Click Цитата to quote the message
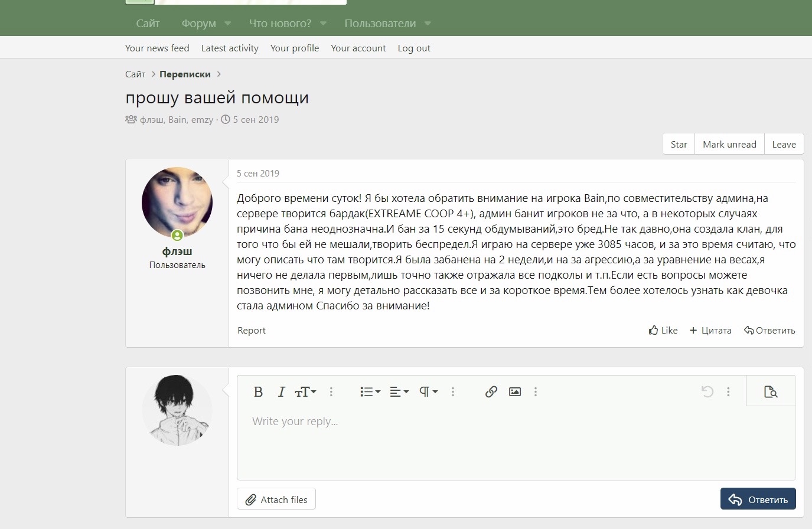 710,331
